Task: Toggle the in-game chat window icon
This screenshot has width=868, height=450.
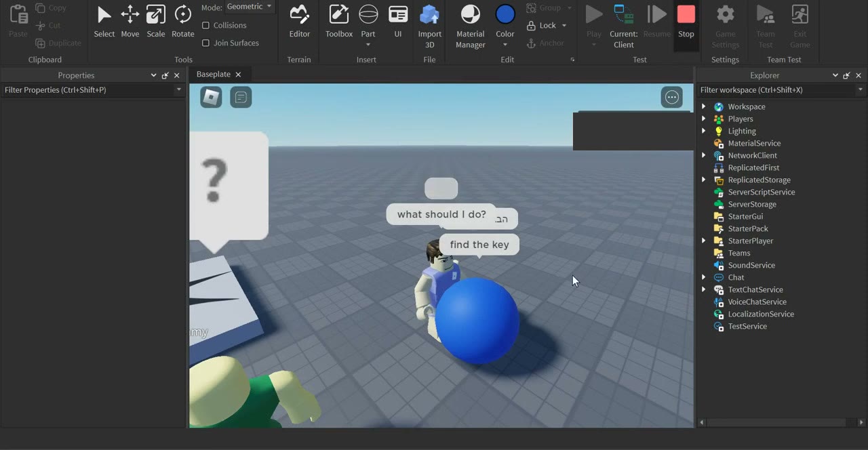Action: pos(241,98)
